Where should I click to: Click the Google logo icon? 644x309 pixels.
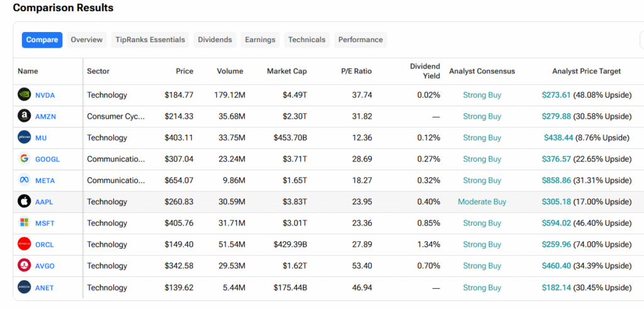pyautogui.click(x=25, y=159)
